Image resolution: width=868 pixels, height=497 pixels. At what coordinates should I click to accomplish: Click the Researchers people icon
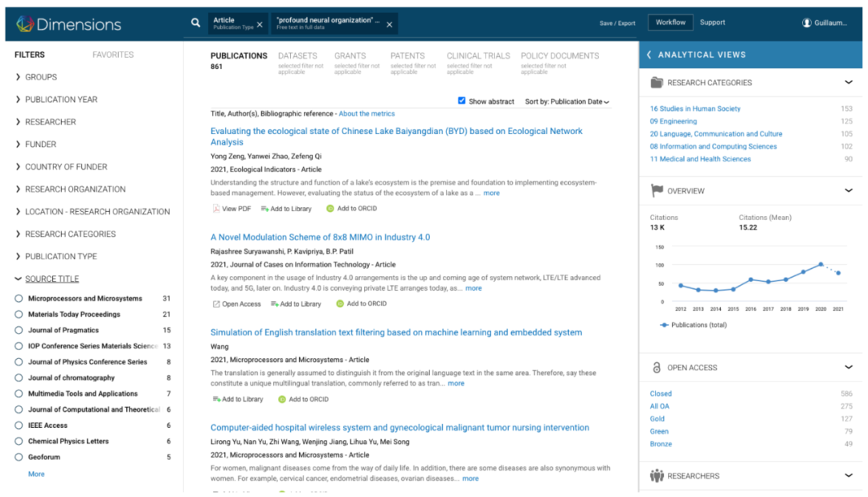pos(657,475)
